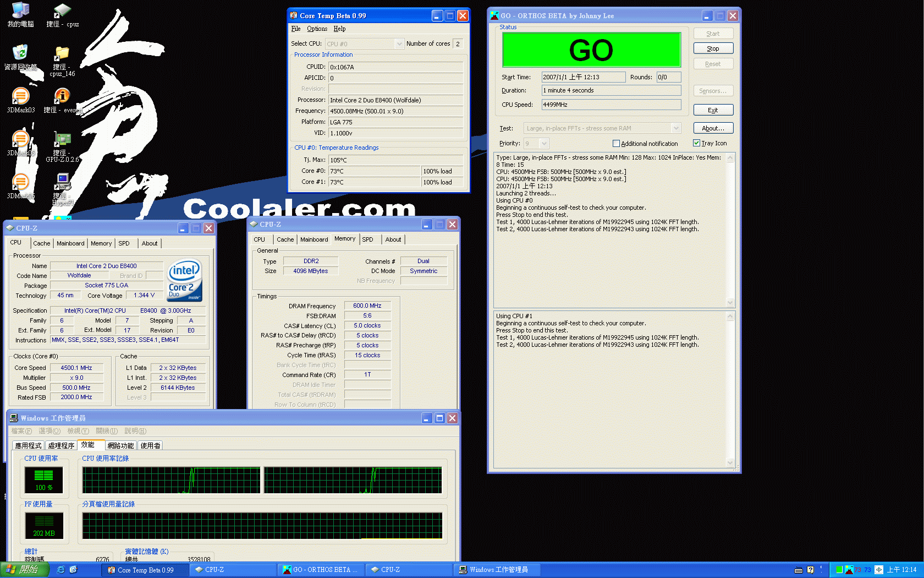Open 檔案 menu in Task Manager
The width and height of the screenshot is (924, 578).
coord(21,431)
